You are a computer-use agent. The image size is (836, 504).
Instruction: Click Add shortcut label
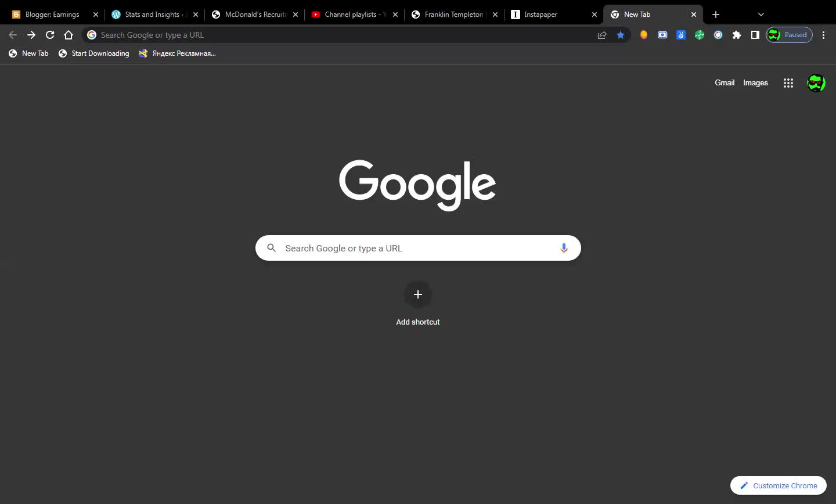(418, 322)
